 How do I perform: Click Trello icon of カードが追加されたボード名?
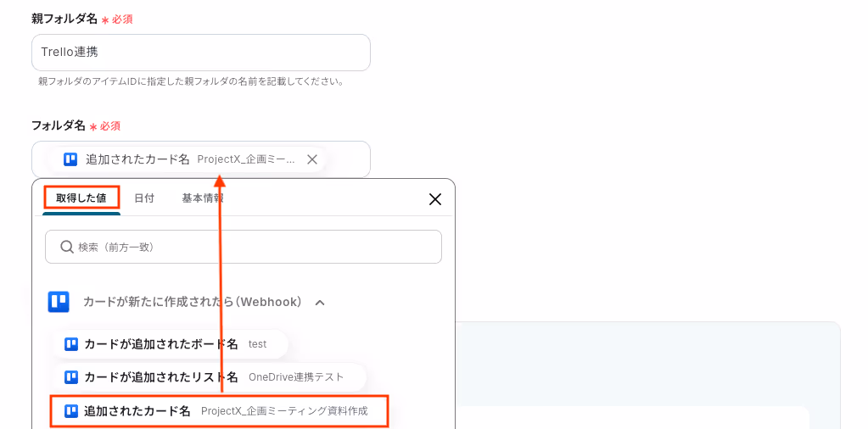pyautogui.click(x=71, y=344)
